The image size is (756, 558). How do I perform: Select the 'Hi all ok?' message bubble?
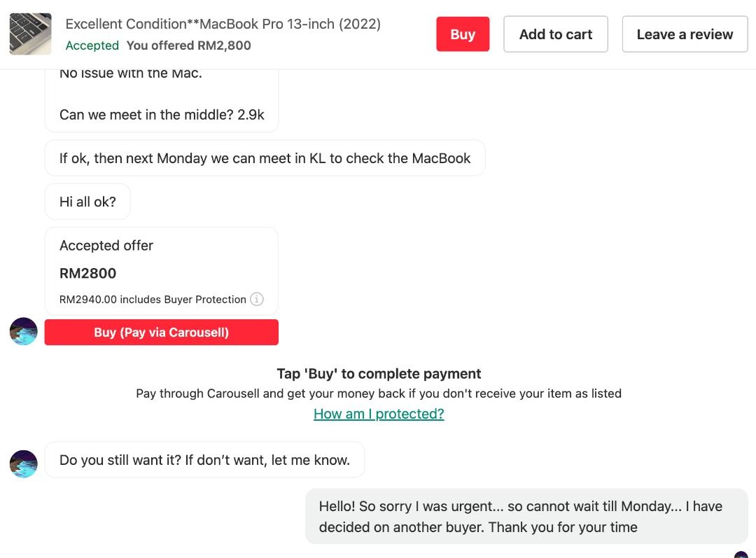pos(87,202)
